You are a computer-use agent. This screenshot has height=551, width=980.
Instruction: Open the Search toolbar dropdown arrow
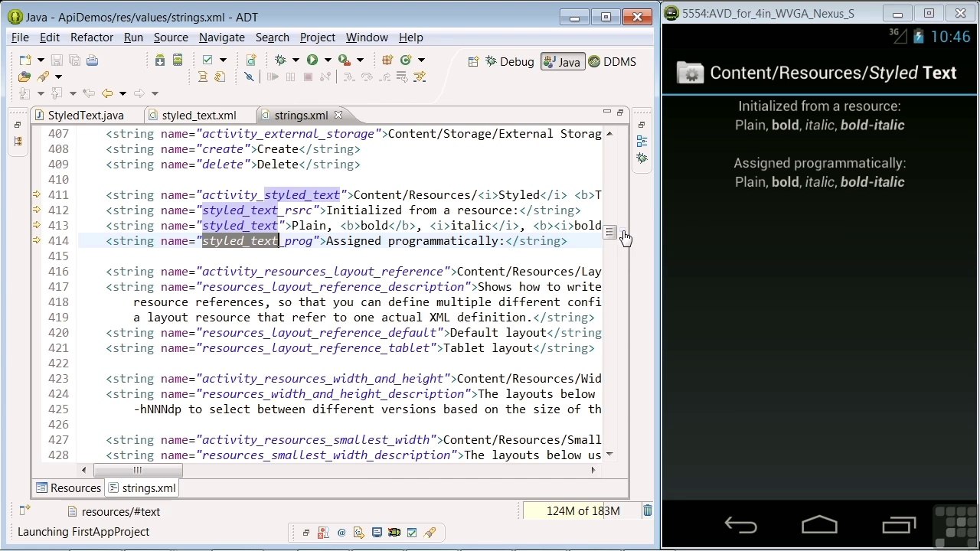[58, 77]
